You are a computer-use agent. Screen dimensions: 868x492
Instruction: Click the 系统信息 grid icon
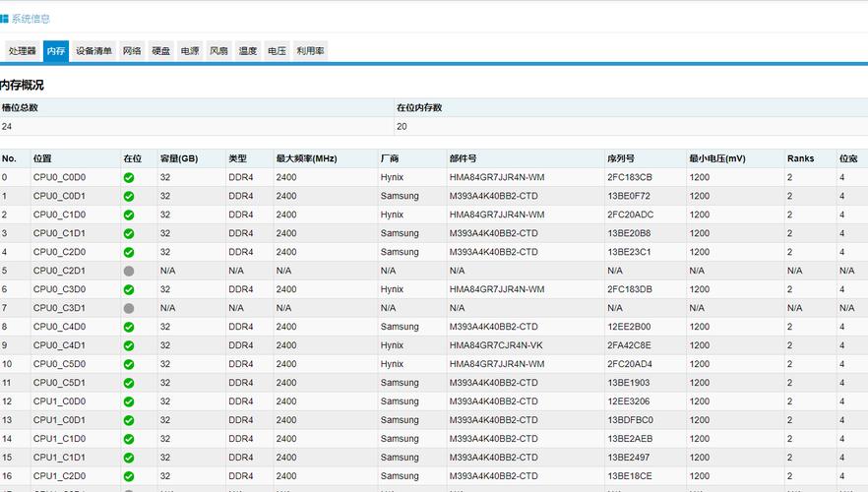(4, 19)
